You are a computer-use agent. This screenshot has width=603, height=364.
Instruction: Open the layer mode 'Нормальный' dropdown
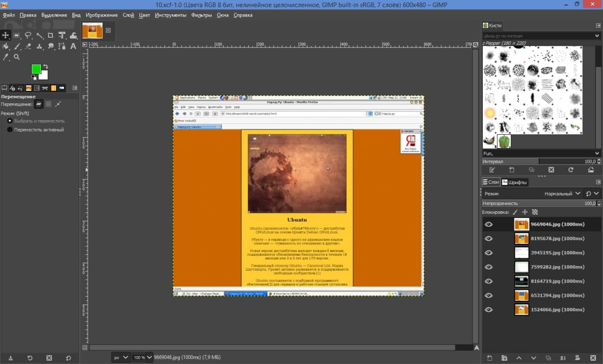(562, 194)
